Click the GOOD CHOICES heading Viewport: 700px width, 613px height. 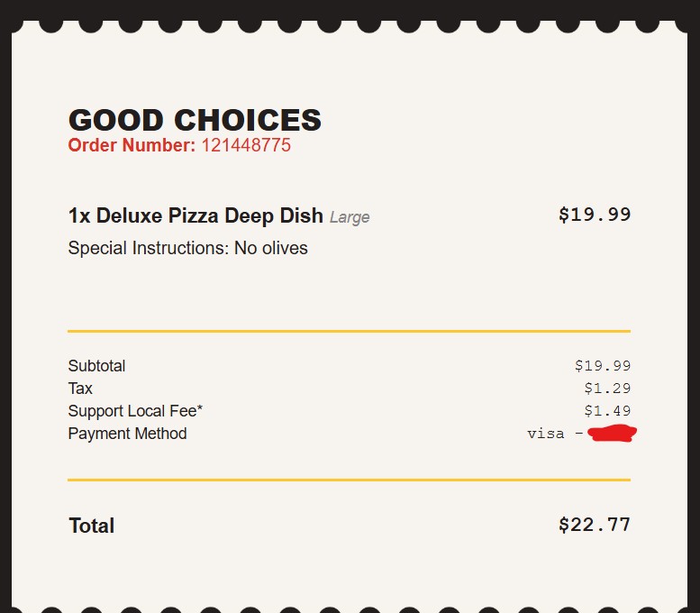coord(195,120)
